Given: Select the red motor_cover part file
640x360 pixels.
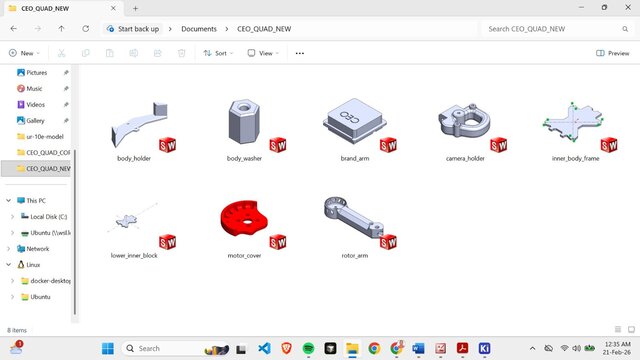Looking at the screenshot, I should click(x=244, y=229).
